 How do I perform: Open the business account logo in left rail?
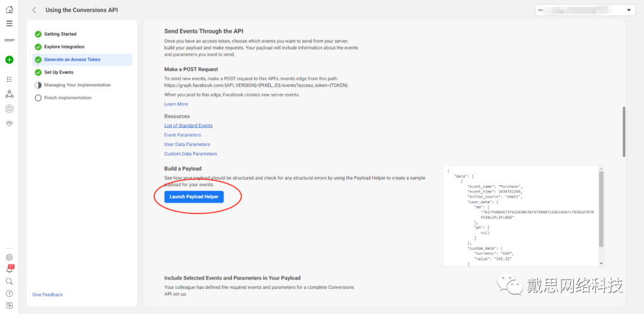(x=9, y=40)
